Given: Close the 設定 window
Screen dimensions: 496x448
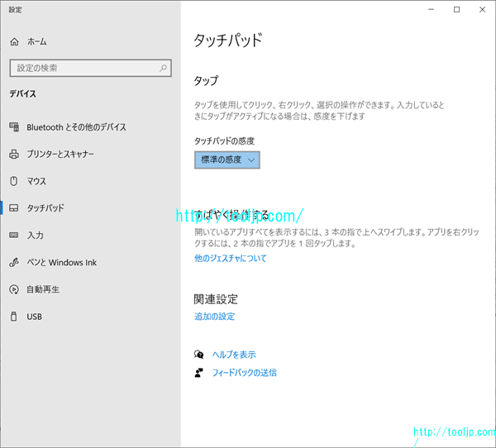Looking at the screenshot, I should tap(482, 9).
